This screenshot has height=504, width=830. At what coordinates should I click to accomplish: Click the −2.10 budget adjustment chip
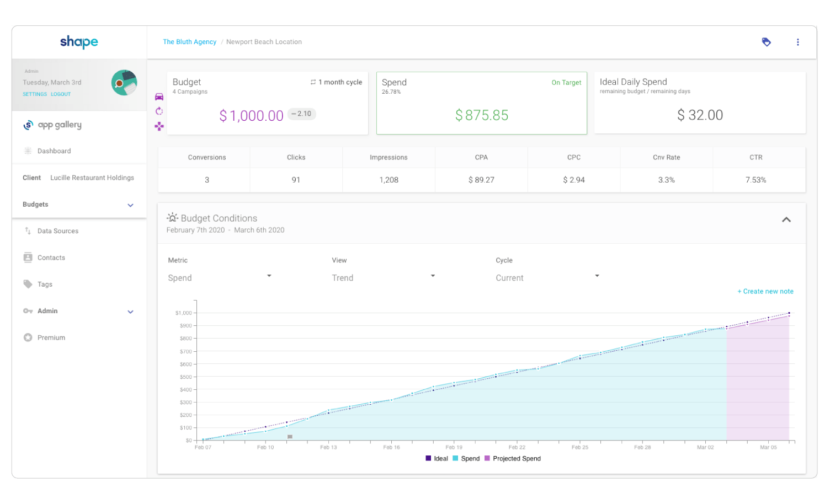tap(302, 114)
